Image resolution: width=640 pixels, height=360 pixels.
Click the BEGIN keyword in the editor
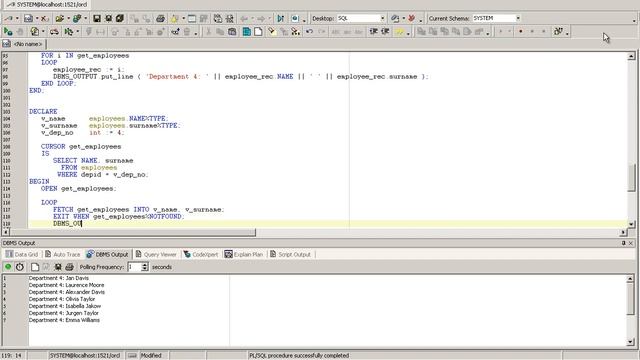39,181
